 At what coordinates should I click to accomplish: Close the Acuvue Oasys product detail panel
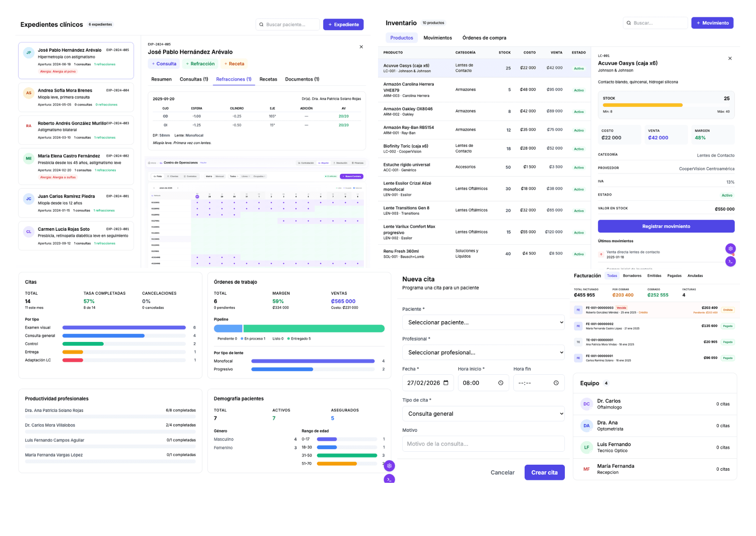click(730, 58)
